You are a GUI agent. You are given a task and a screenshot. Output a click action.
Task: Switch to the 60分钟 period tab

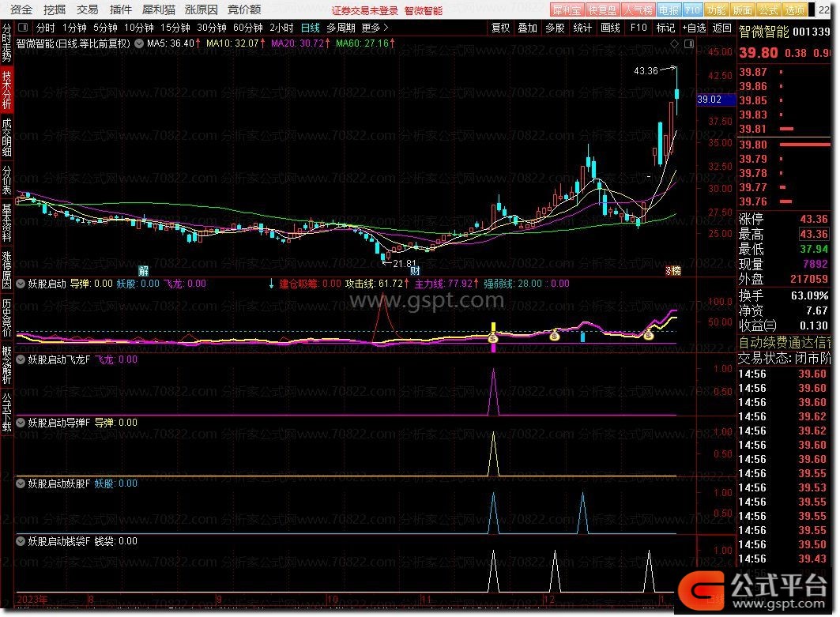click(248, 28)
